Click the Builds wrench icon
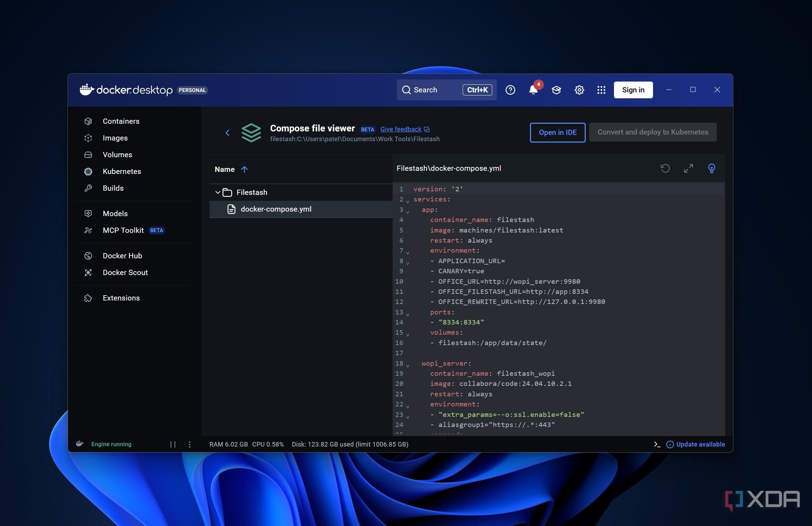The height and width of the screenshot is (526, 812). click(x=88, y=188)
